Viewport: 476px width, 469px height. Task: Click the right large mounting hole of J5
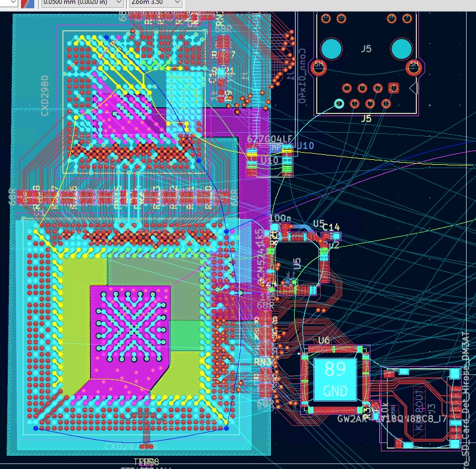tap(401, 49)
